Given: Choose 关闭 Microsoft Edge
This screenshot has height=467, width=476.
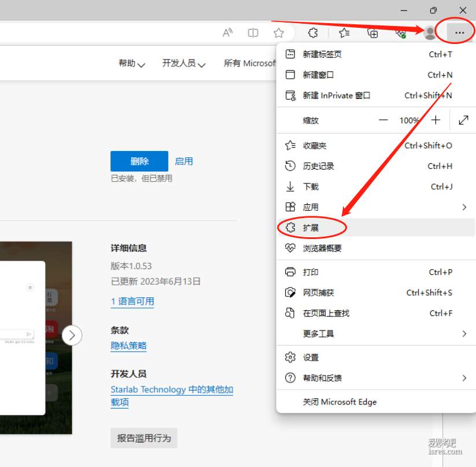Looking at the screenshot, I should [376, 402].
